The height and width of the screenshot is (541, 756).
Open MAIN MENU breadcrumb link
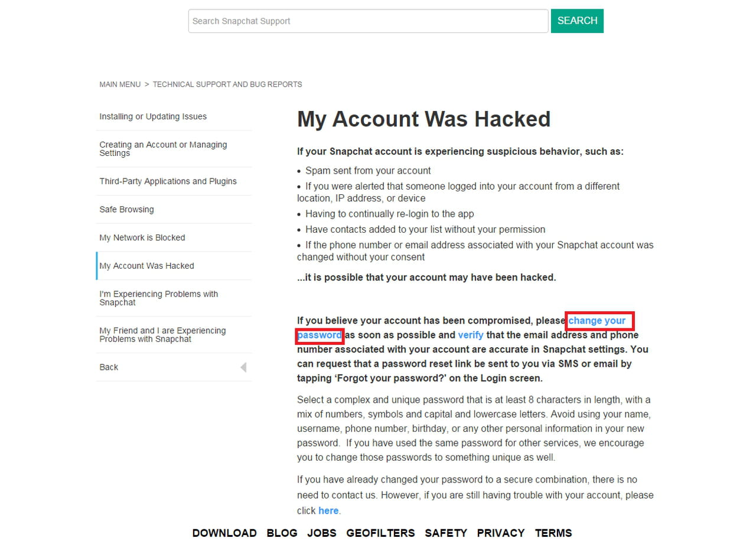120,84
